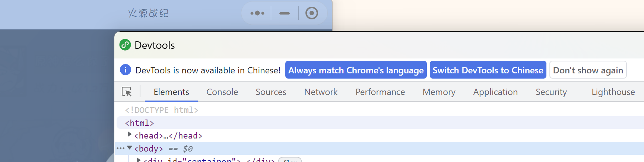The height and width of the screenshot is (162, 644).
Task: Open the Lighthouse tab
Action: click(x=613, y=92)
